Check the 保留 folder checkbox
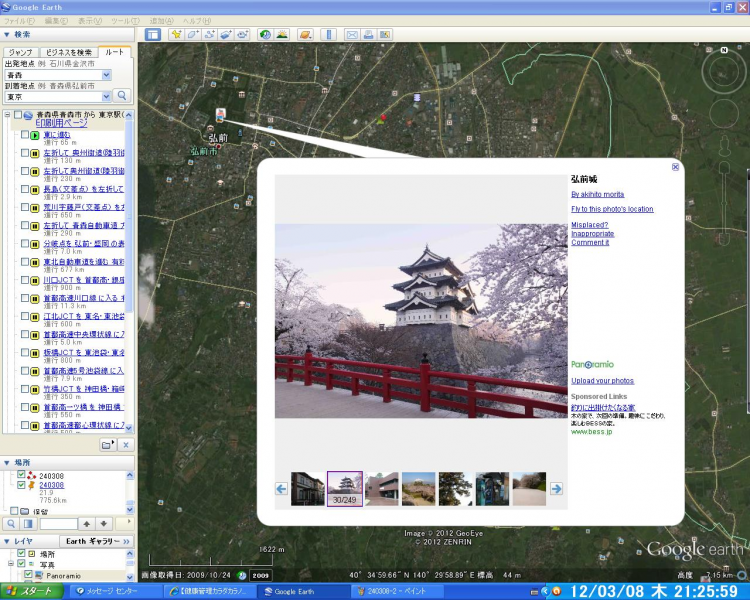 pos(14,511)
